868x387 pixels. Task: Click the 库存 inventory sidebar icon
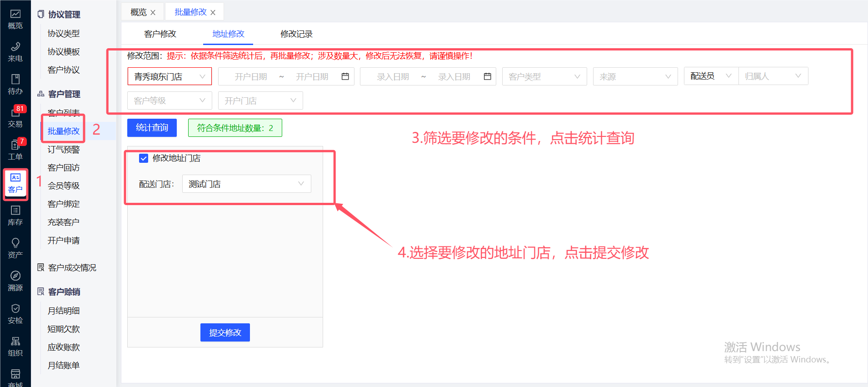click(15, 216)
